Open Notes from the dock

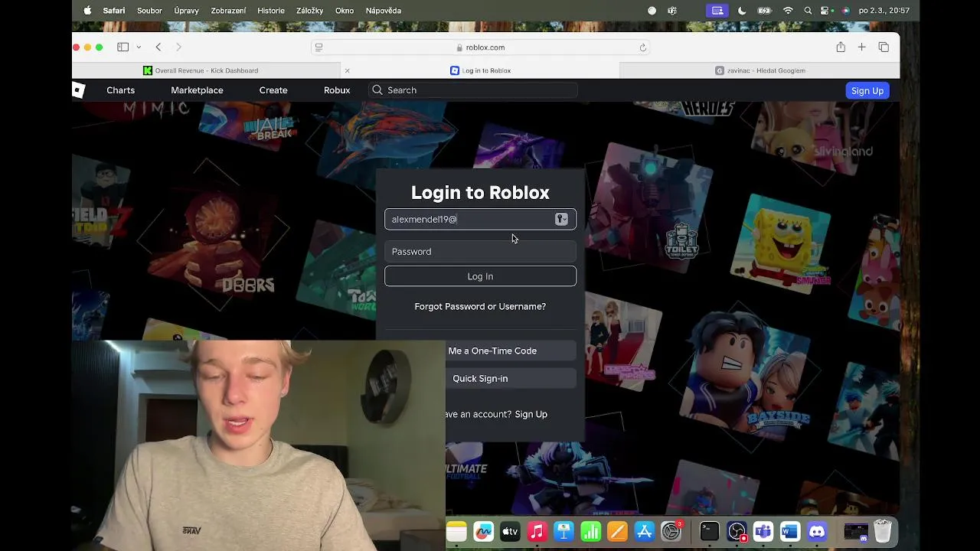pos(456,531)
